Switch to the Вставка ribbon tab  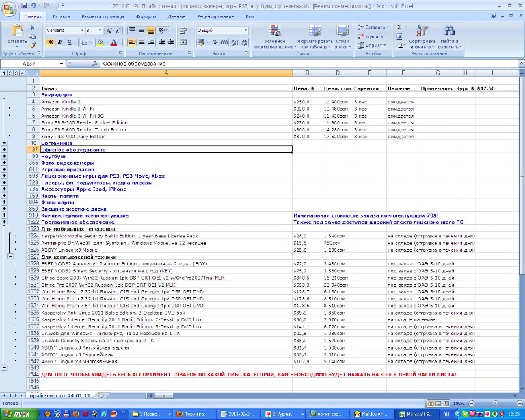click(x=62, y=16)
